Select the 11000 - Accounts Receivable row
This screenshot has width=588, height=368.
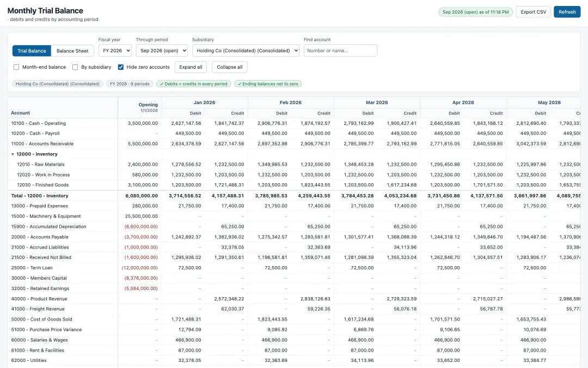tap(294, 144)
